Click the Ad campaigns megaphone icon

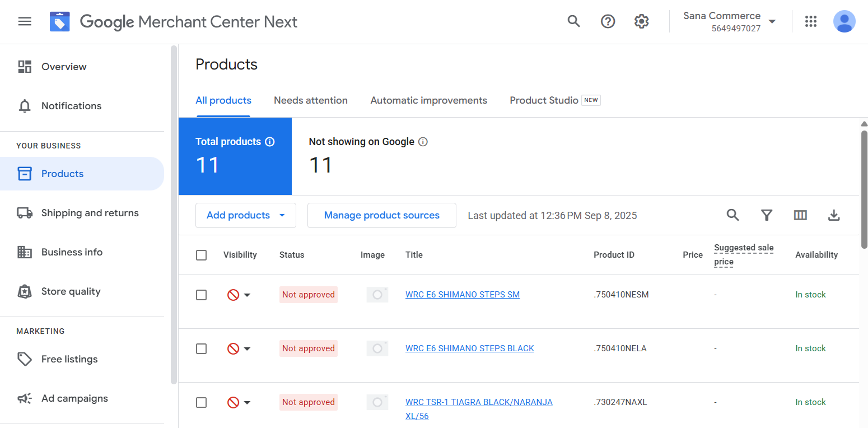(25, 398)
